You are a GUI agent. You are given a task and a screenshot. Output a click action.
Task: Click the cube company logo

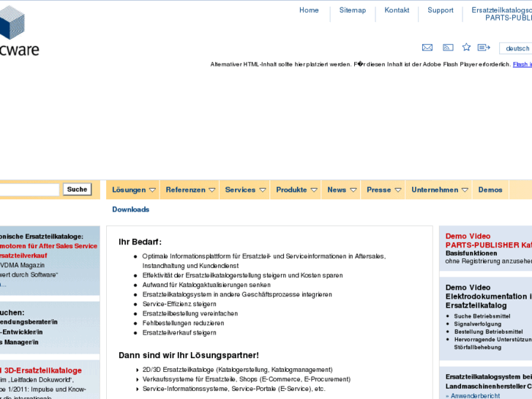pyautogui.click(x=12, y=23)
